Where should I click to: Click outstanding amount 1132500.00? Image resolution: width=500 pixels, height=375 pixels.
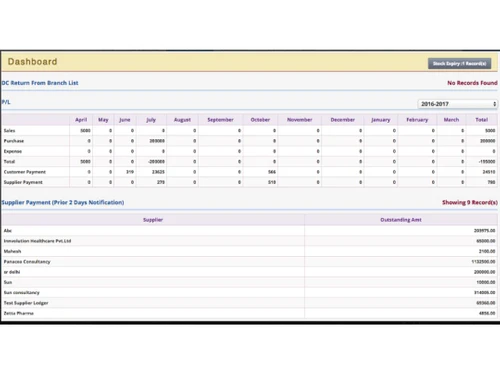(x=483, y=262)
